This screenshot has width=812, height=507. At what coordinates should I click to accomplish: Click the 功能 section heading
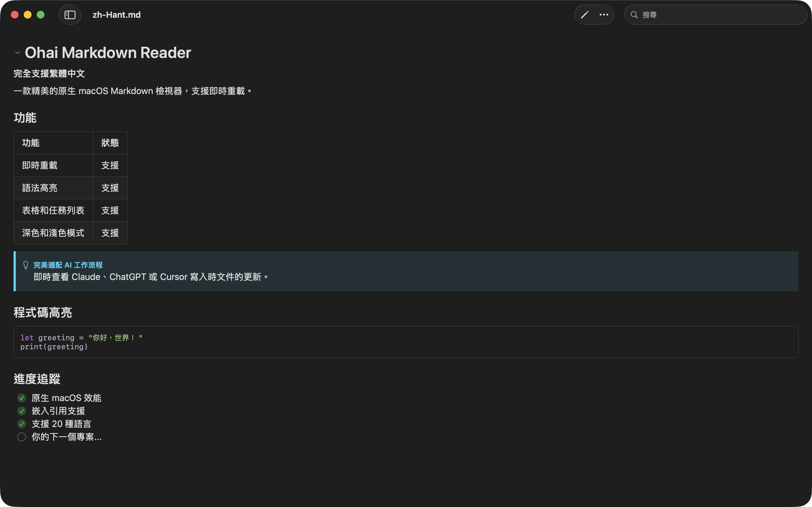[25, 118]
